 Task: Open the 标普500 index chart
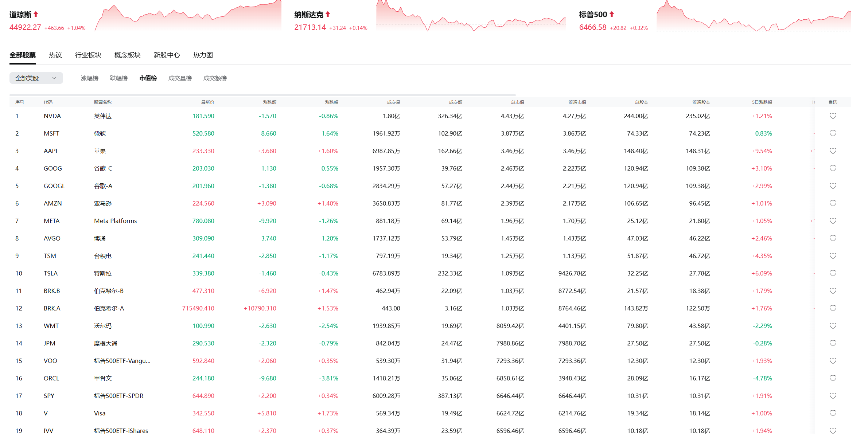(754, 16)
